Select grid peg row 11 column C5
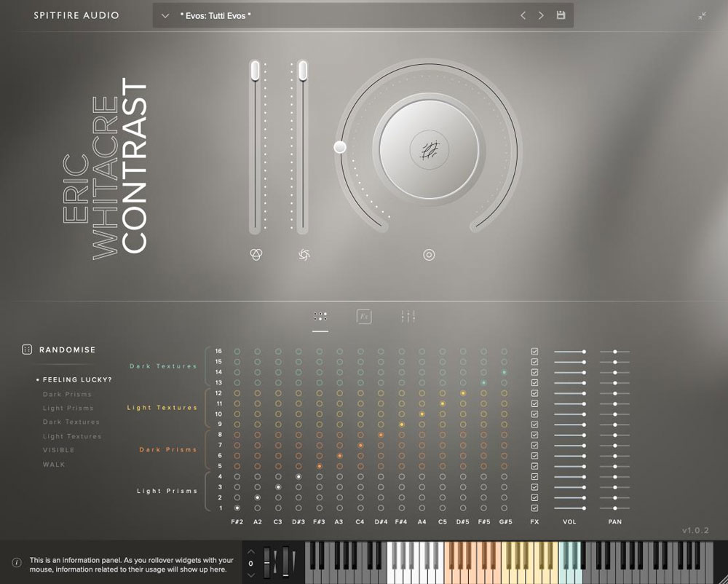Image resolution: width=728 pixels, height=584 pixels. point(443,403)
